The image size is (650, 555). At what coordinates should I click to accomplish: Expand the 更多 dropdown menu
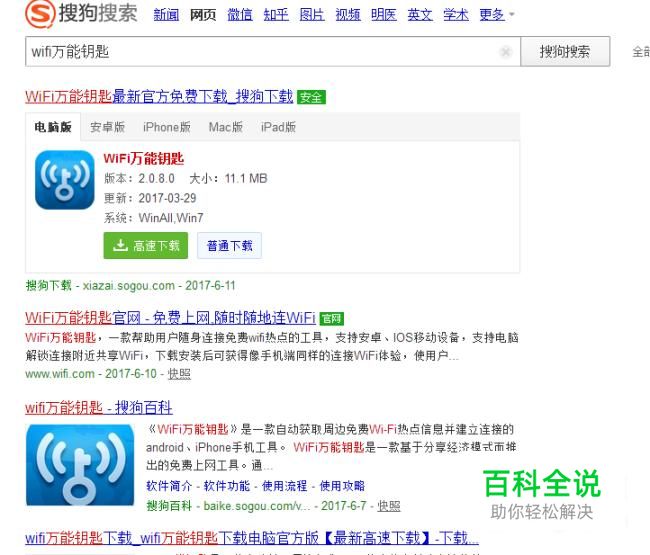coord(496,15)
